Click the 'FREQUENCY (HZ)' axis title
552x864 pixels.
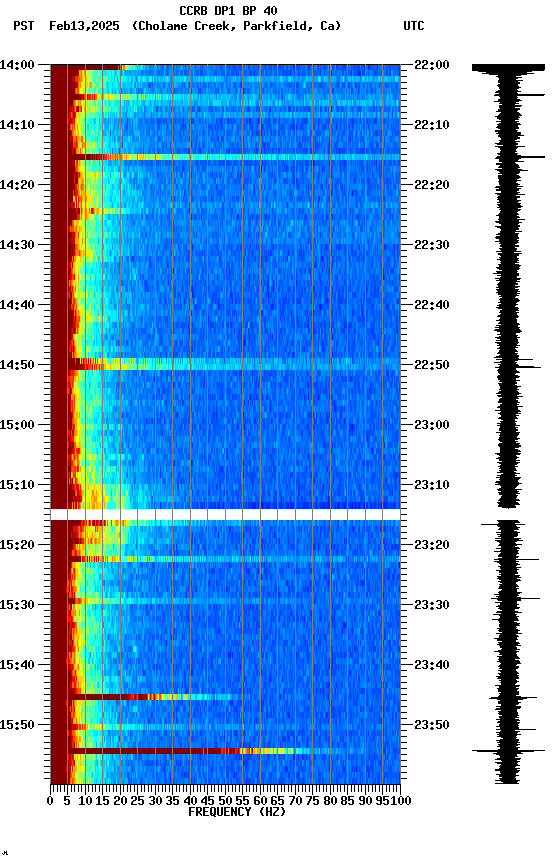click(x=237, y=813)
